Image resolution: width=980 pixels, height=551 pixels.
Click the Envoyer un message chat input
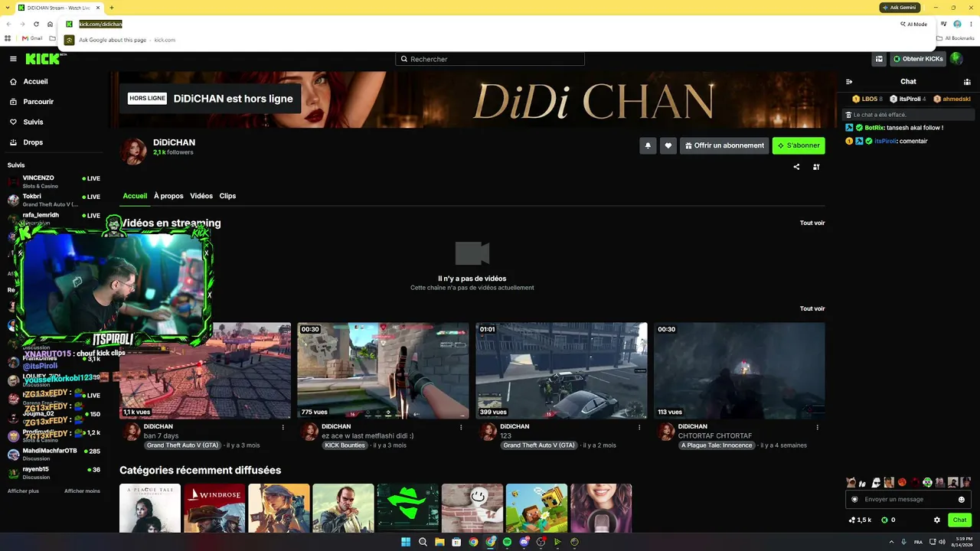click(908, 500)
